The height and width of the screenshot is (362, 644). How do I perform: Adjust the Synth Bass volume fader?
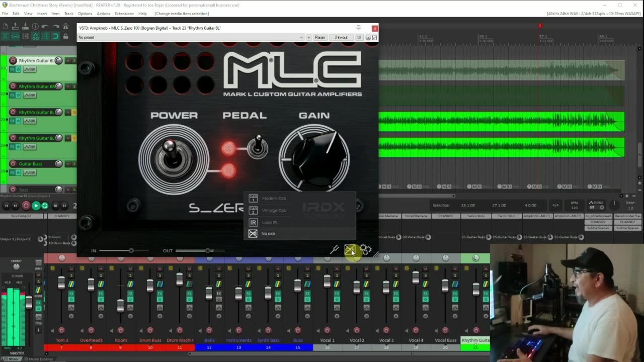pyautogui.click(x=268, y=292)
